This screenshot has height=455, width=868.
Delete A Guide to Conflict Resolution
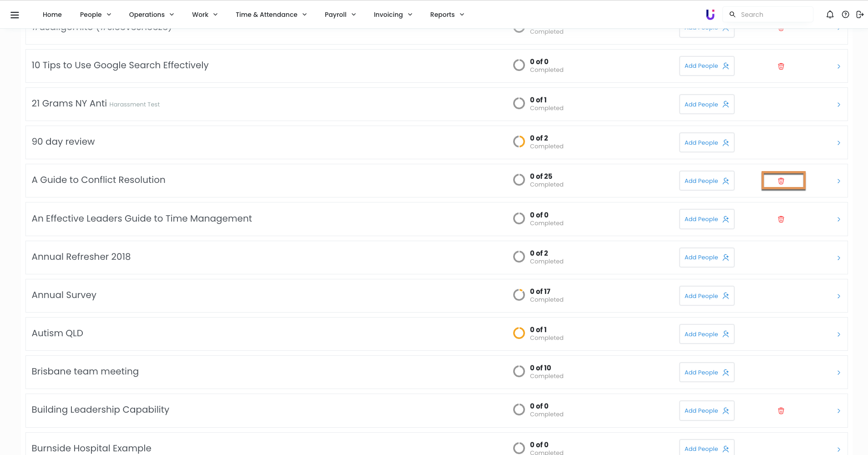click(781, 181)
